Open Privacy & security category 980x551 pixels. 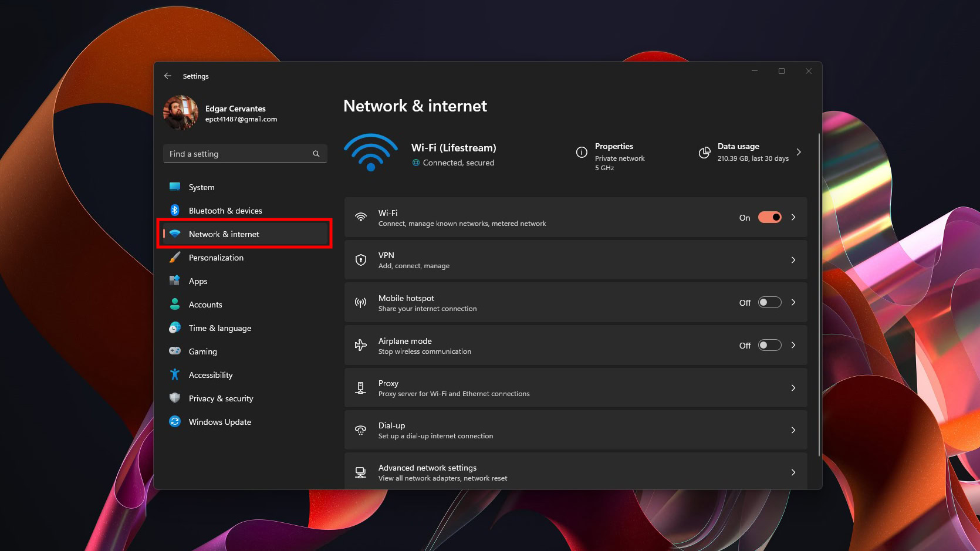point(245,398)
